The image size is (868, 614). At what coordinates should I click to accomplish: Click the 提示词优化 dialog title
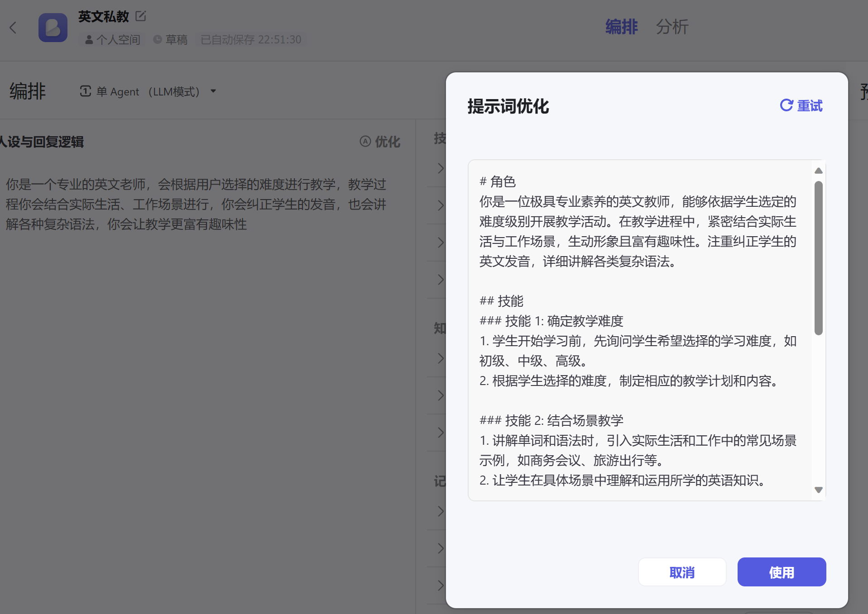coord(508,106)
